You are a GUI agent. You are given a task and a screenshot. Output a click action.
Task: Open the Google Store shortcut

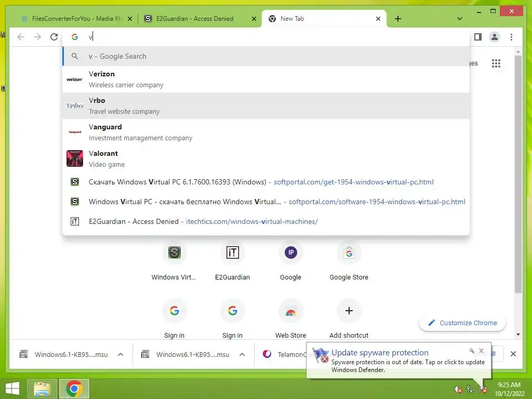point(349,262)
